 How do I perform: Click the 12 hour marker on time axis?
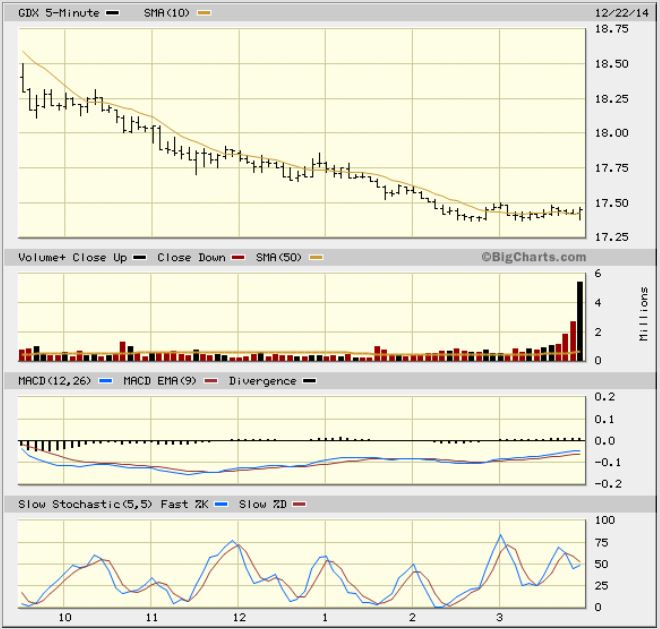pyautogui.click(x=239, y=618)
